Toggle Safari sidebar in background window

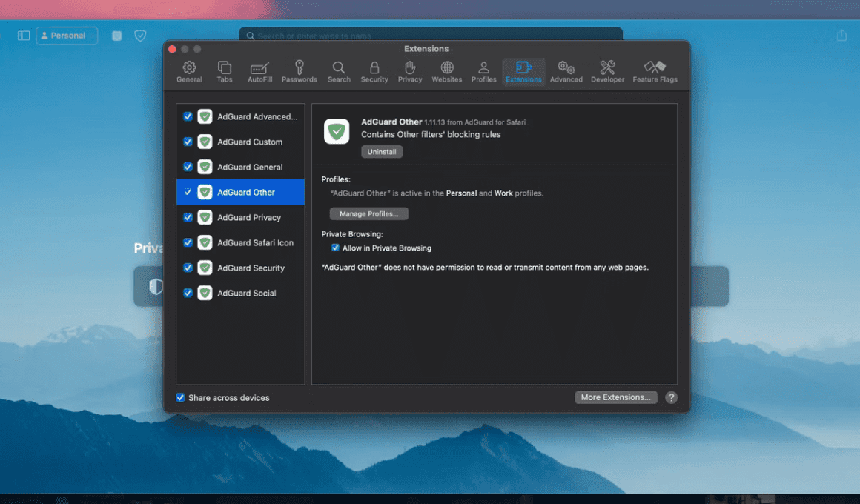pos(24,36)
